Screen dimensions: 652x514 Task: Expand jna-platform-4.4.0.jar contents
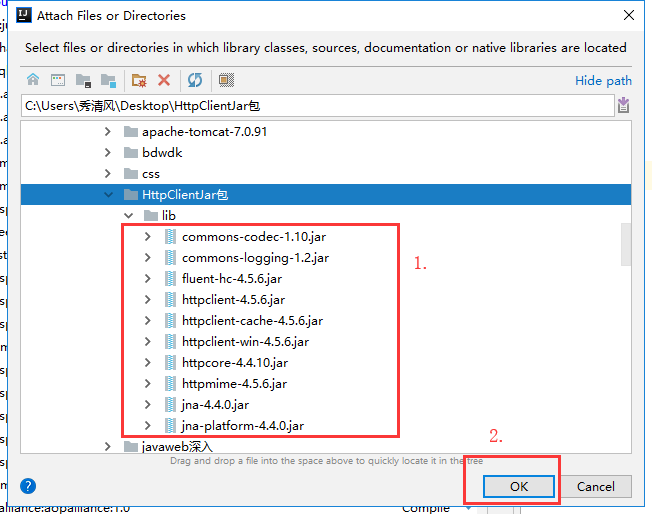click(148, 425)
